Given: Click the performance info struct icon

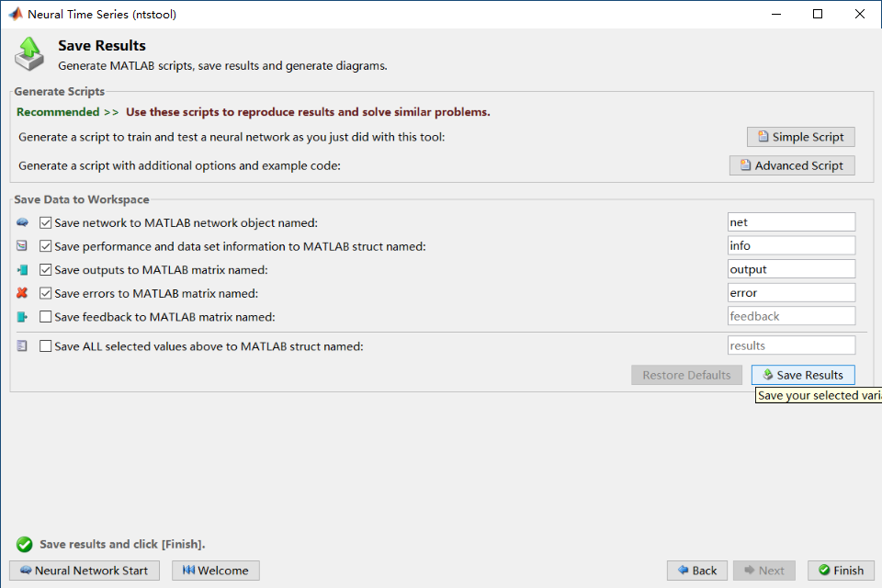Looking at the screenshot, I should [x=23, y=246].
